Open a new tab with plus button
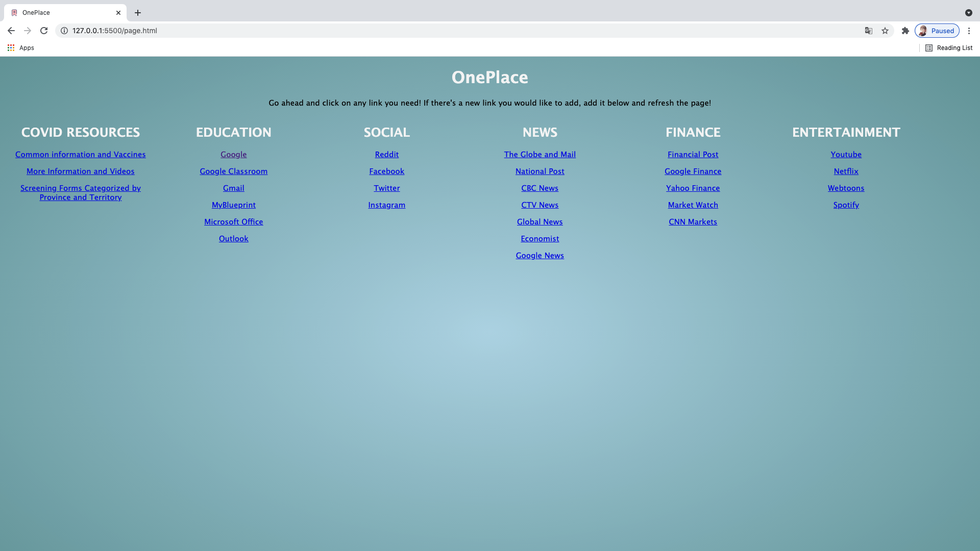The image size is (980, 551). [x=138, y=13]
